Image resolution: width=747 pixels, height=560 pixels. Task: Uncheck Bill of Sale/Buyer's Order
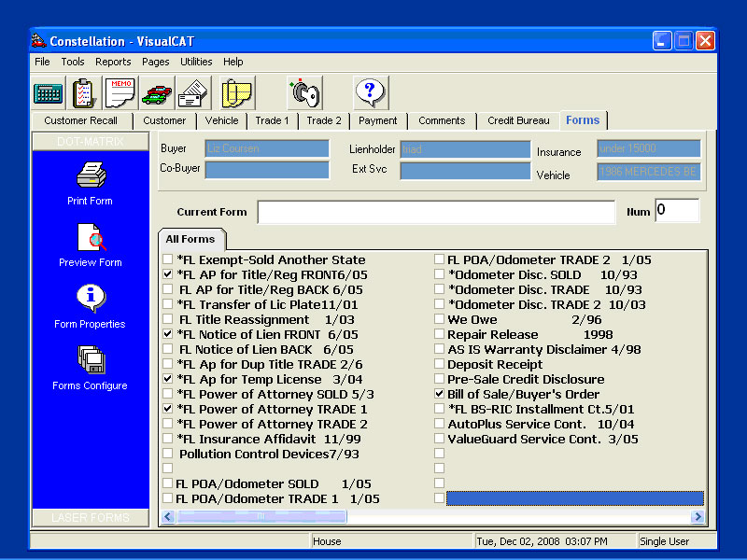pos(439,393)
